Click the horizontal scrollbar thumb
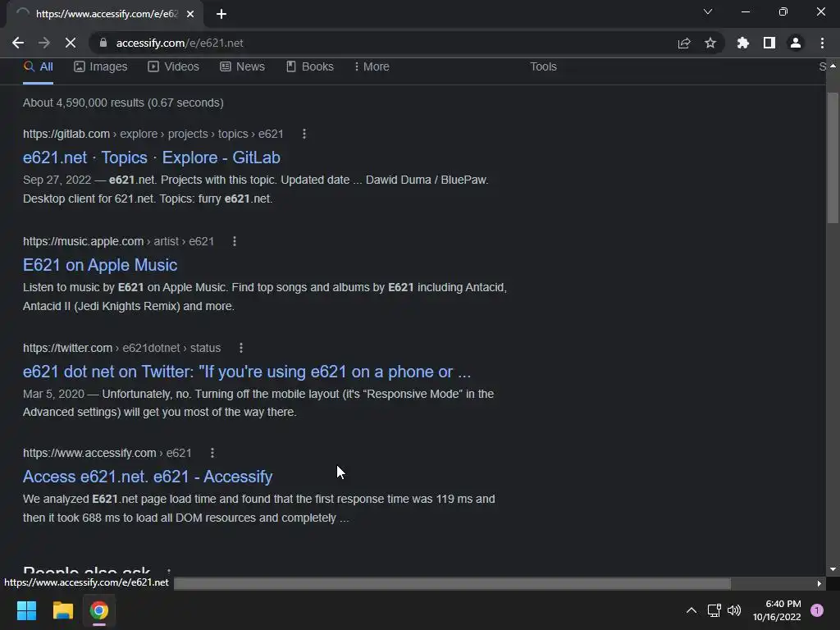This screenshot has width=840, height=630. [452, 583]
